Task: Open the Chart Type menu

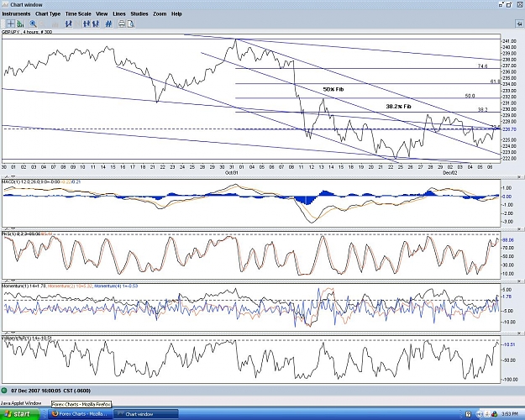Action: tap(48, 13)
